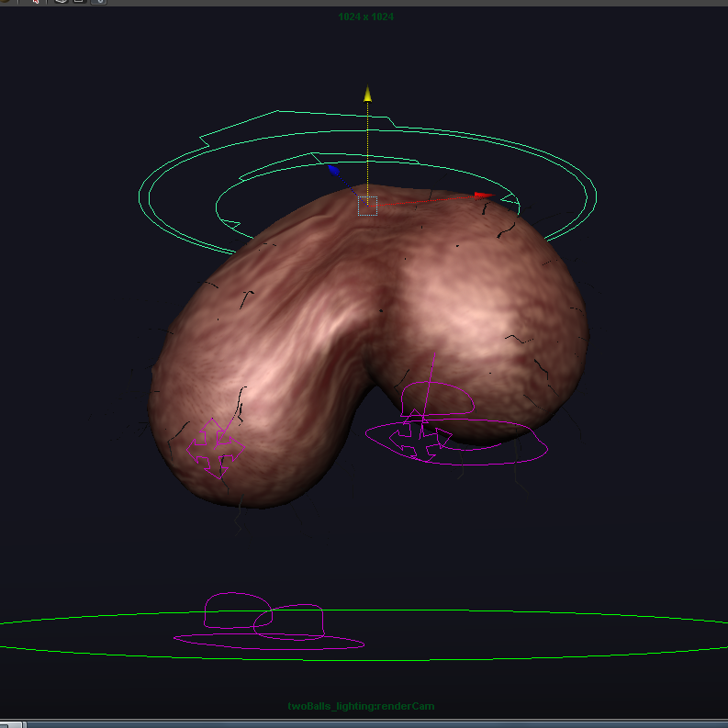Select the large green ground circle curve
The image size is (728, 728).
(x=364, y=634)
